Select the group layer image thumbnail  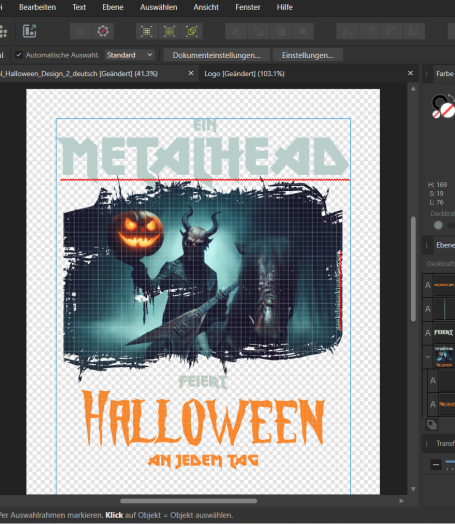444,357
